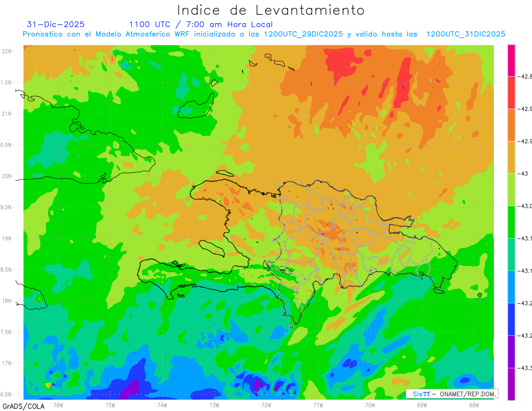Pick the light blue color bar segment

click(511, 287)
